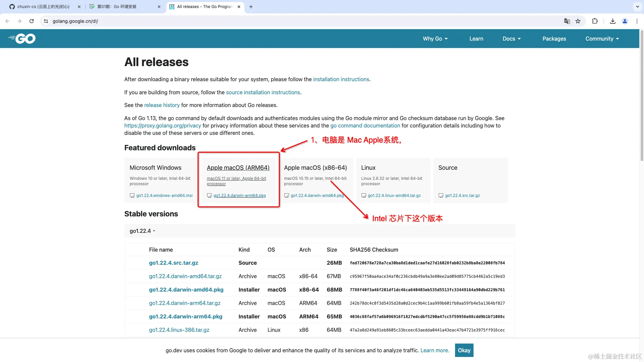
Task: Download go1.22.4.windows-amd64.msi featured
Action: [x=164, y=196]
